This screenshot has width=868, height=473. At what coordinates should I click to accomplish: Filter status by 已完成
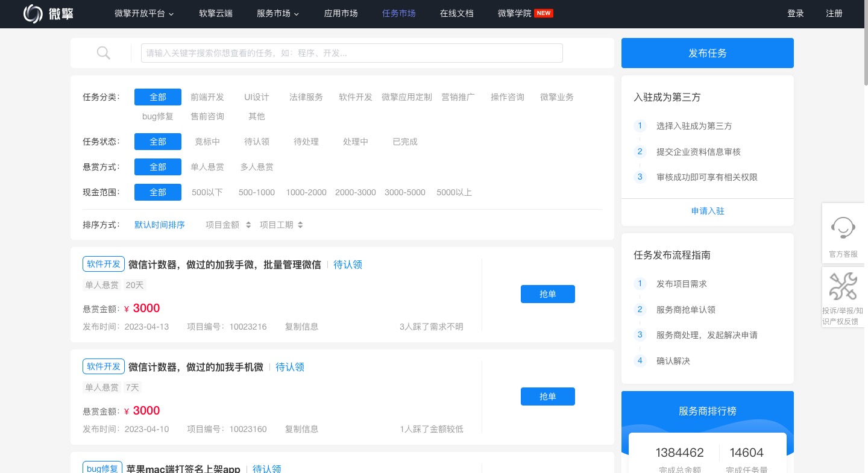(405, 142)
